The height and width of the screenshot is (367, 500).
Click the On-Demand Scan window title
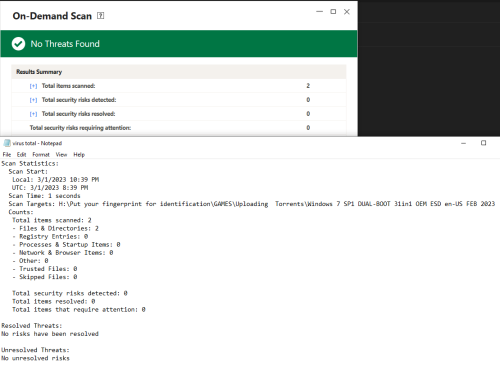(52, 16)
